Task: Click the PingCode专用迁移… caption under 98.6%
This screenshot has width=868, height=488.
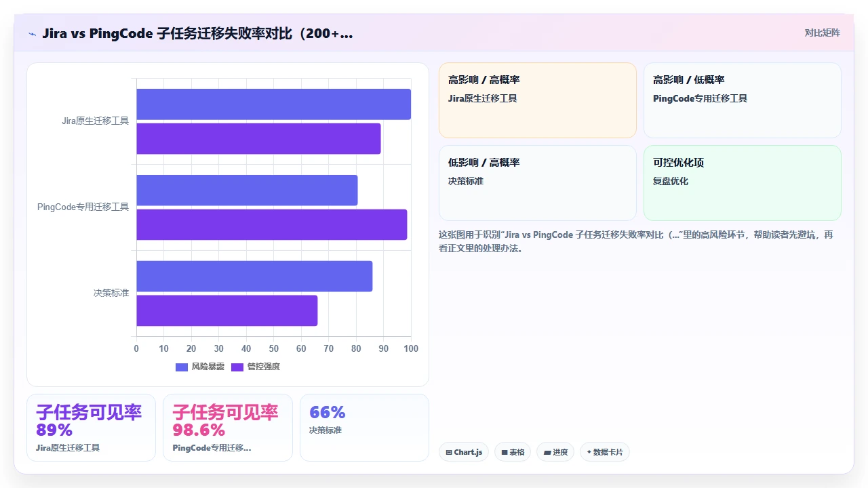Action: [x=212, y=448]
